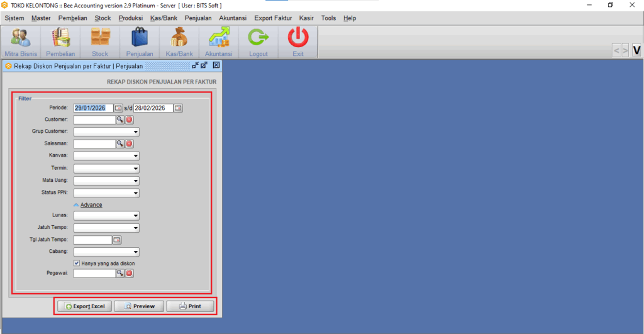
Task: Open the Export Faktur menu
Action: point(273,18)
